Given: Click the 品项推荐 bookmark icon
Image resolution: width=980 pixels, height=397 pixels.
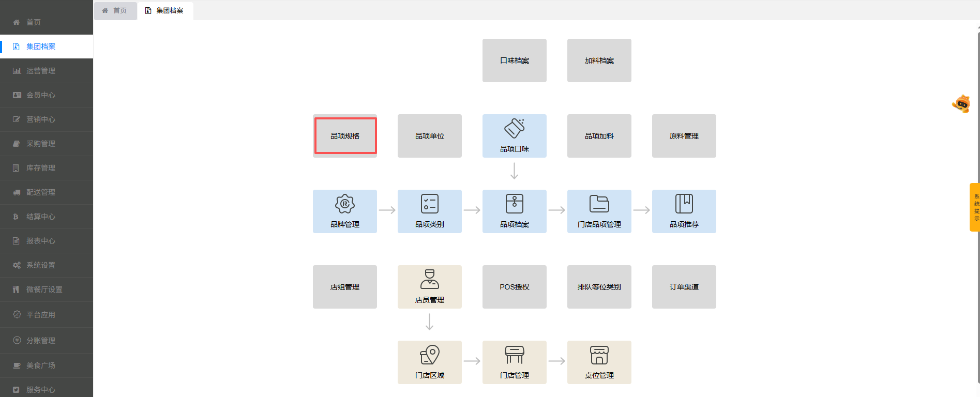Looking at the screenshot, I should (684, 204).
